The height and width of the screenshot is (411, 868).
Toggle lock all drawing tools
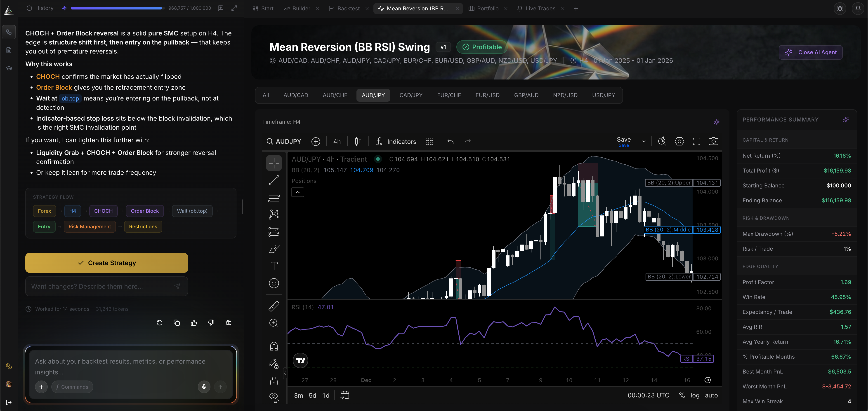point(274,381)
